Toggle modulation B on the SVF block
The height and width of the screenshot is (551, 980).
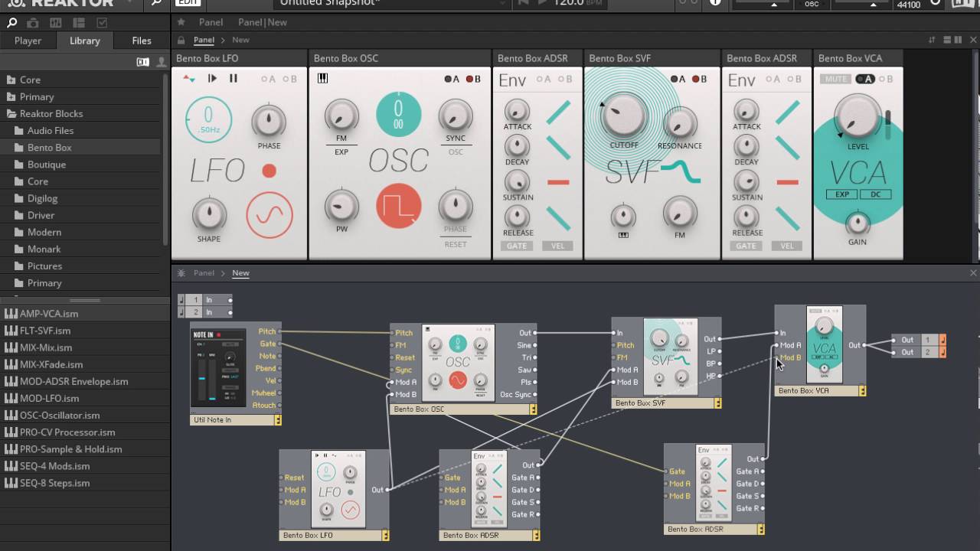[x=700, y=79]
